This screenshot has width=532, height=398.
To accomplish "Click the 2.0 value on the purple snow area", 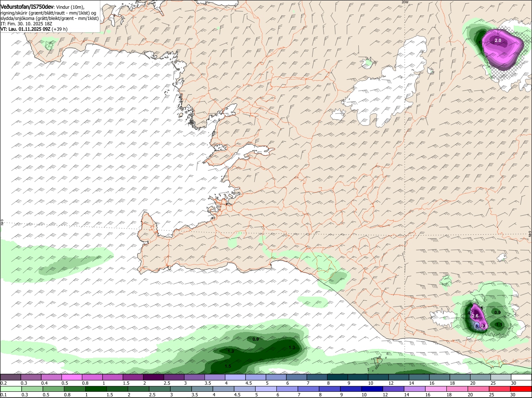I will point(498,40).
